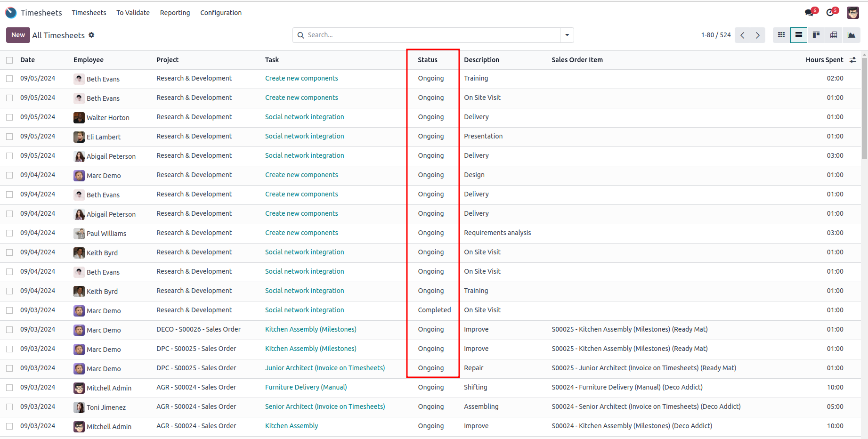Open the user avatar menu
The height and width of the screenshot is (439, 868).
tap(852, 13)
